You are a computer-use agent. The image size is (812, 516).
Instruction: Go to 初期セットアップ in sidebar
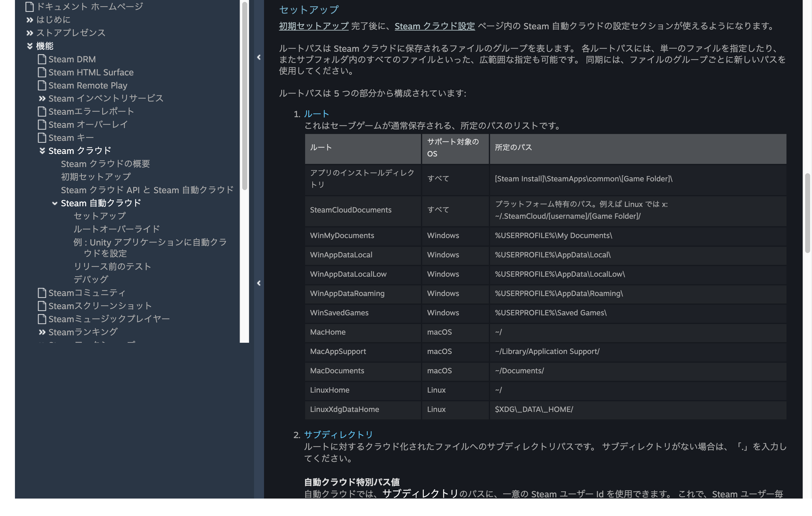[x=96, y=177]
